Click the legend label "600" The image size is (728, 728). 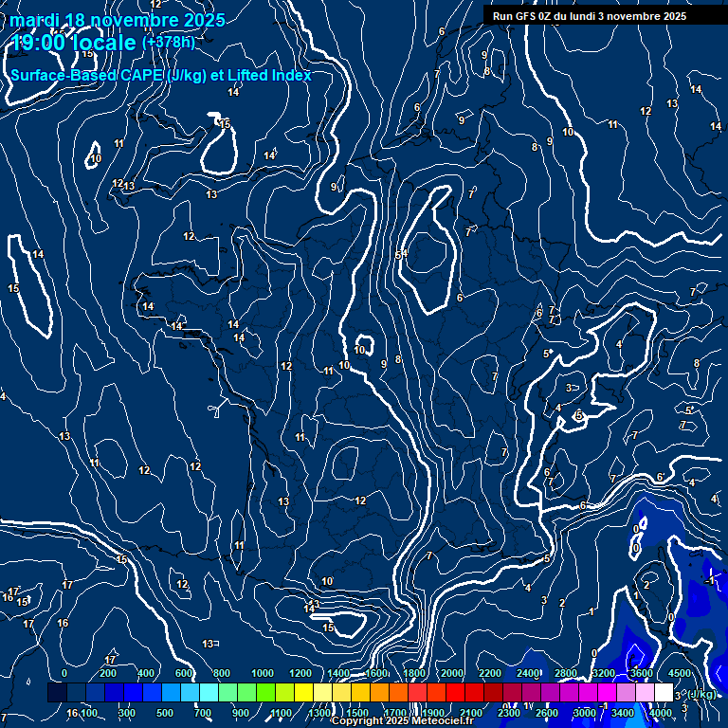pyautogui.click(x=184, y=673)
